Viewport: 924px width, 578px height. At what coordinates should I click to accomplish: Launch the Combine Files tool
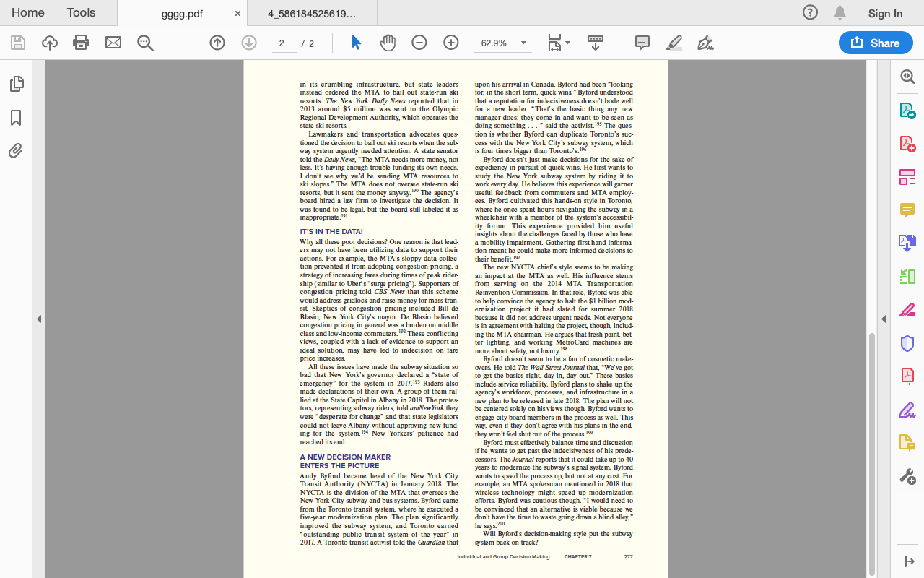point(907,243)
